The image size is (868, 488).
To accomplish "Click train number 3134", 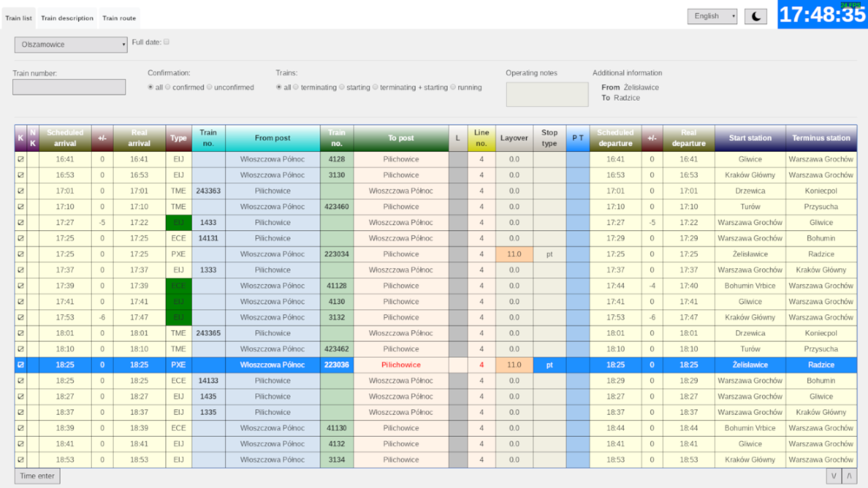I will pyautogui.click(x=337, y=459).
